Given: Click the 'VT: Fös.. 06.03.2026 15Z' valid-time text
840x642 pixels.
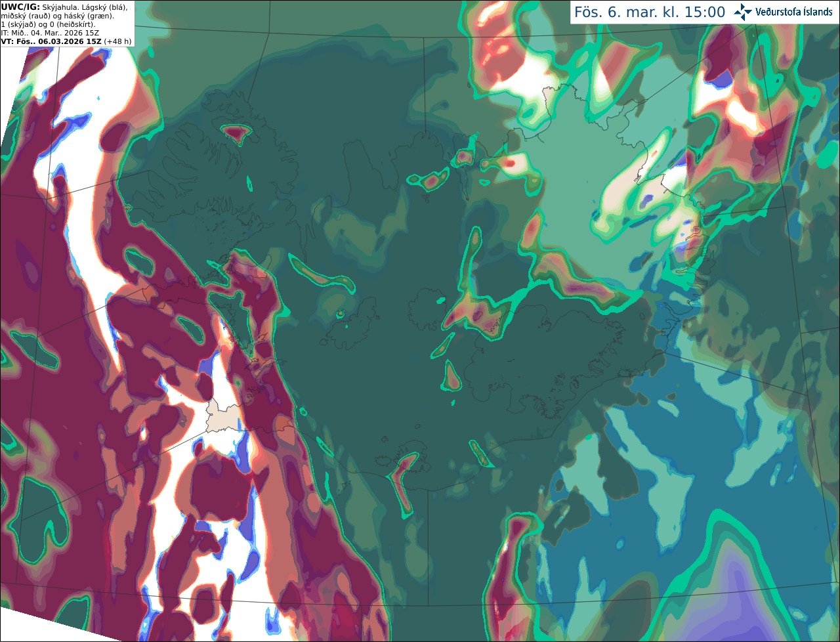Looking at the screenshot, I should click(51, 41).
